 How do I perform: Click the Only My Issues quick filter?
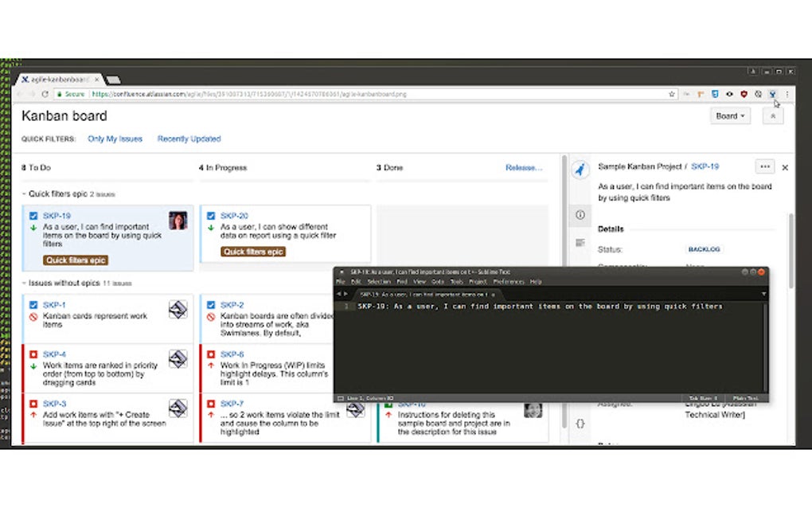pos(115,139)
